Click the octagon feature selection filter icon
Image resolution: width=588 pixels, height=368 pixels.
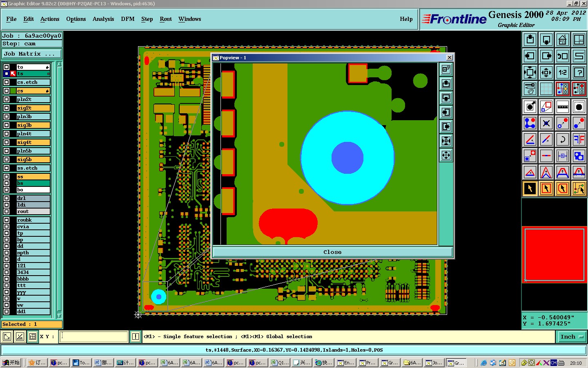click(579, 107)
